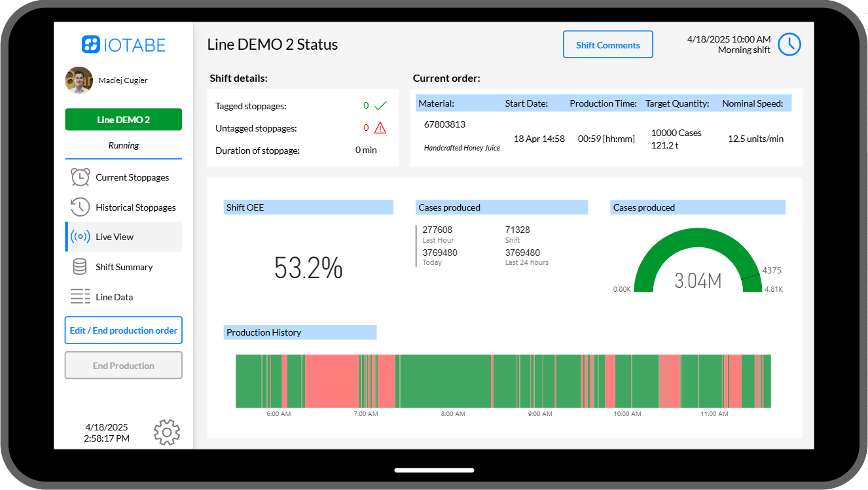Click Maciej Cugier's profile photo
Image resolution: width=868 pixels, height=490 pixels.
click(x=79, y=80)
